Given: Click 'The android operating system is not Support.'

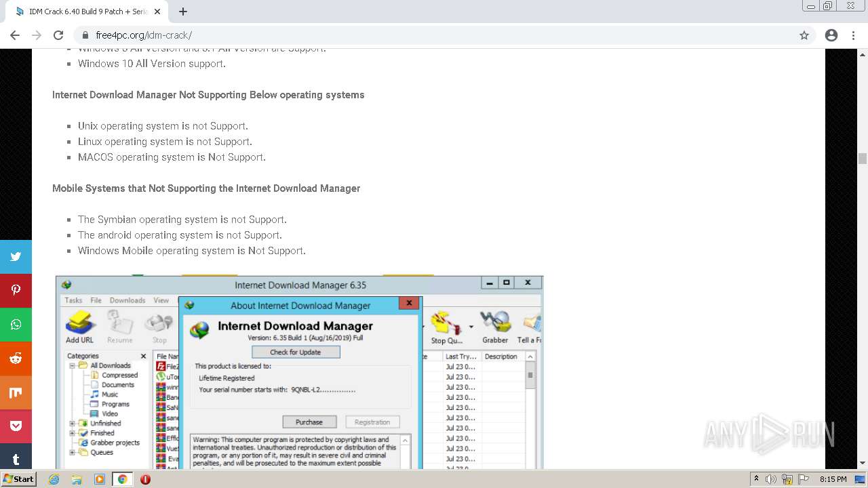Looking at the screenshot, I should point(180,235).
